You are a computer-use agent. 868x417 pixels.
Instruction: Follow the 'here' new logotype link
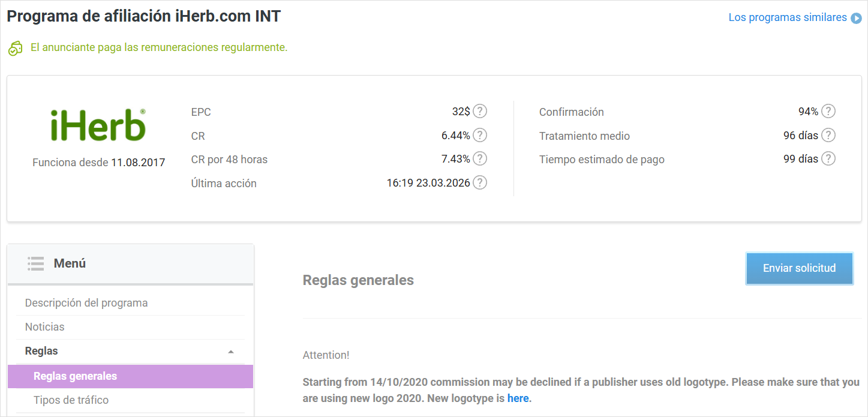518,398
